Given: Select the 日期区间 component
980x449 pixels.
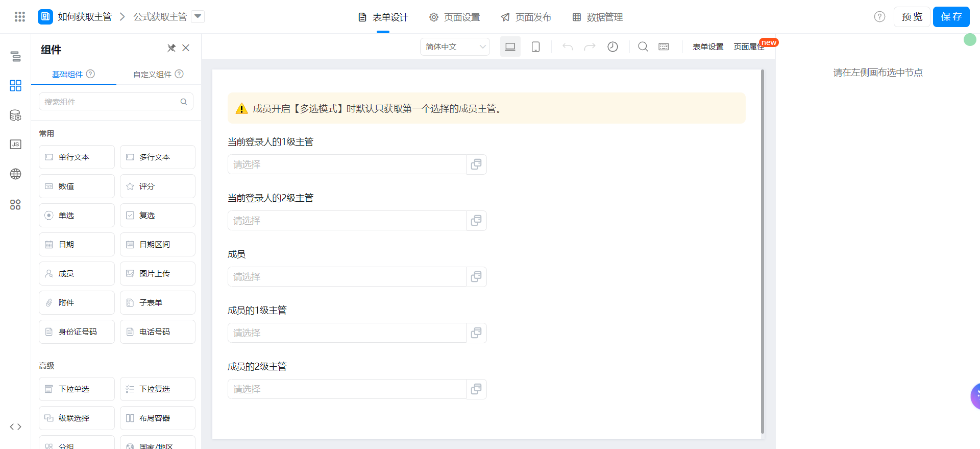Looking at the screenshot, I should point(158,245).
